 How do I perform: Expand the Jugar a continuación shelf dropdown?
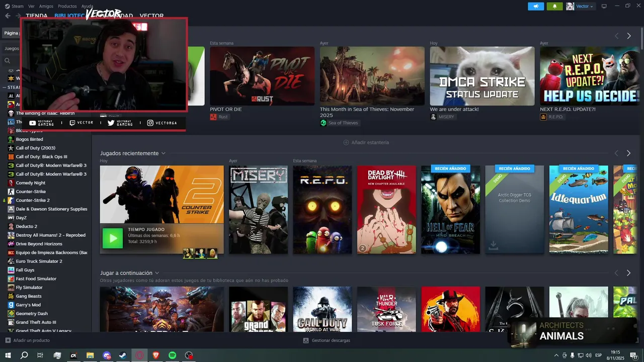click(157, 273)
